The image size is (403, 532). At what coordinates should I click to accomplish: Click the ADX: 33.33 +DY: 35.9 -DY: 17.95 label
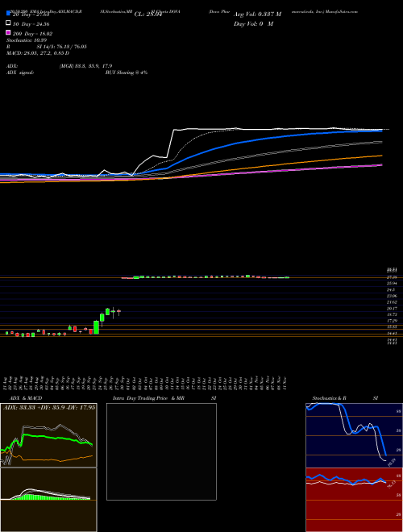coord(49,407)
